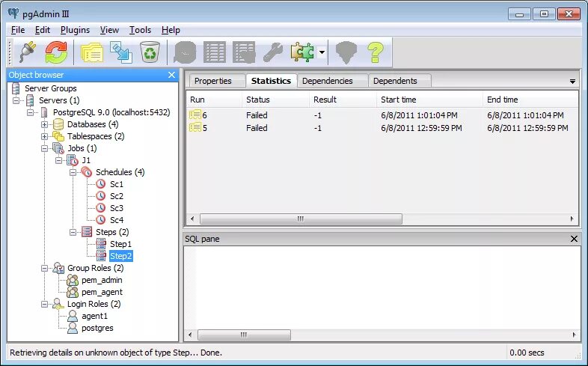Select Step1 in the tree
The height and width of the screenshot is (366, 588).
tap(120, 245)
